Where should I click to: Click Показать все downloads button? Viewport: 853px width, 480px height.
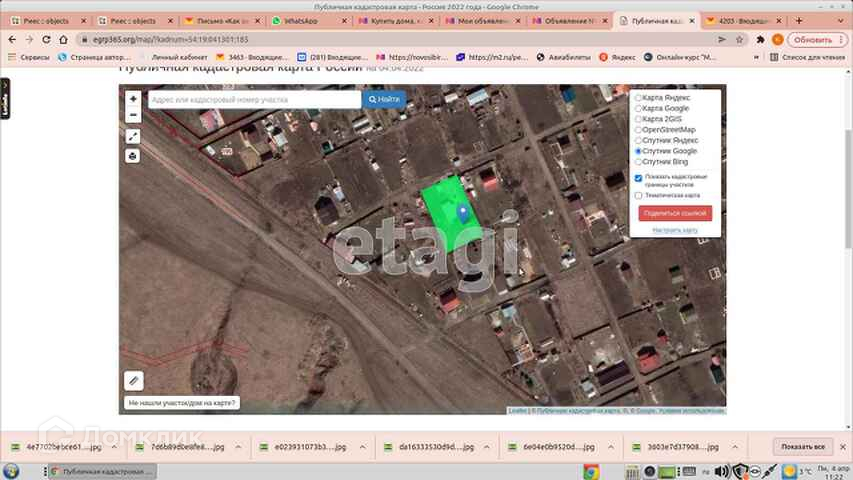(803, 446)
